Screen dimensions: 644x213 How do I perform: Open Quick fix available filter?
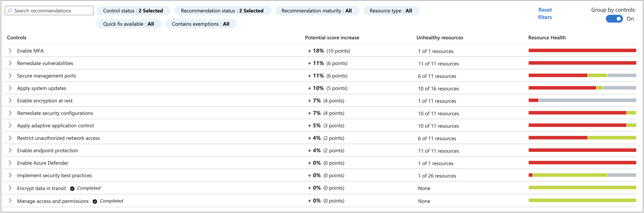click(x=129, y=24)
